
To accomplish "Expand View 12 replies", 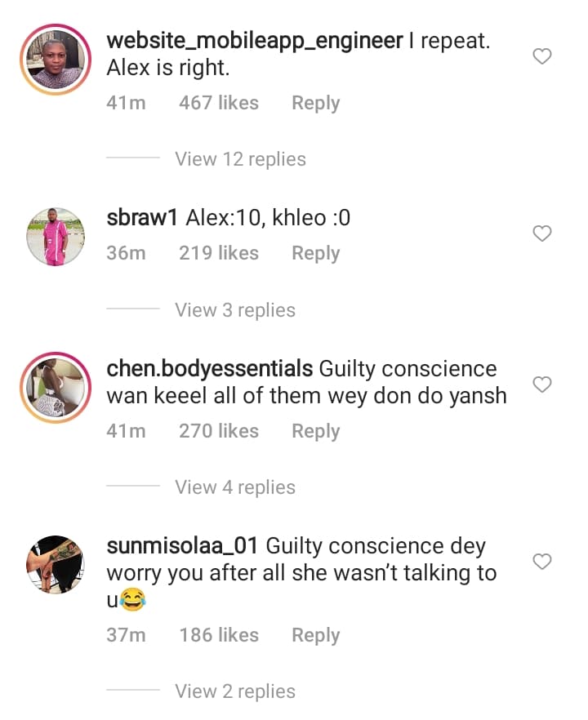I will (240, 159).
